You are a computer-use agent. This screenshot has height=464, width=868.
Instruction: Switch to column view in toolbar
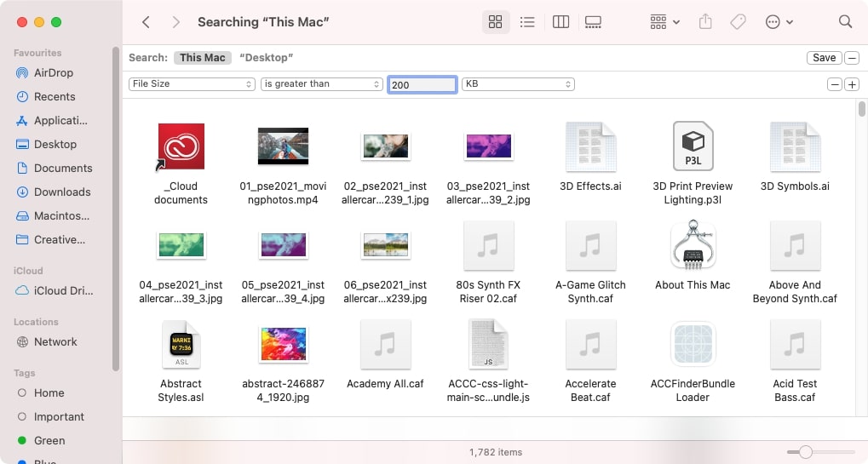(560, 22)
